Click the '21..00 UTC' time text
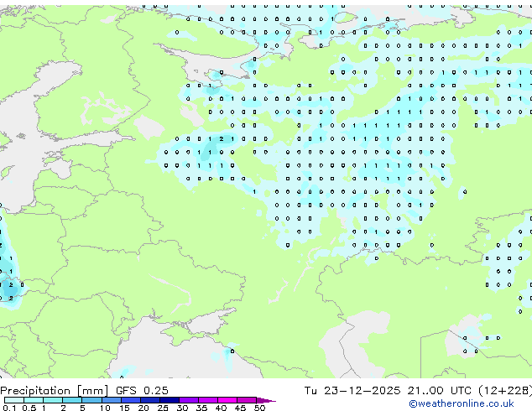 point(440,391)
